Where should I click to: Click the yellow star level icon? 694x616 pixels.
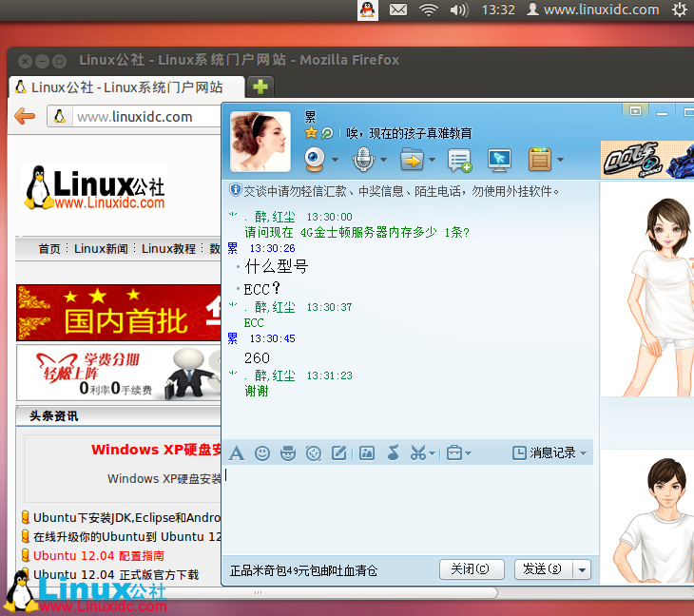click(x=311, y=133)
